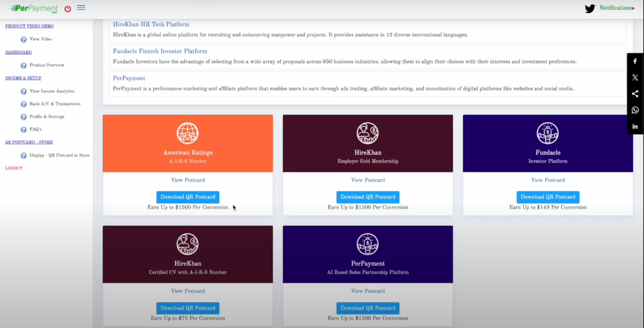
Task: Click the PerPayment performance marketing description
Action: click(x=343, y=88)
